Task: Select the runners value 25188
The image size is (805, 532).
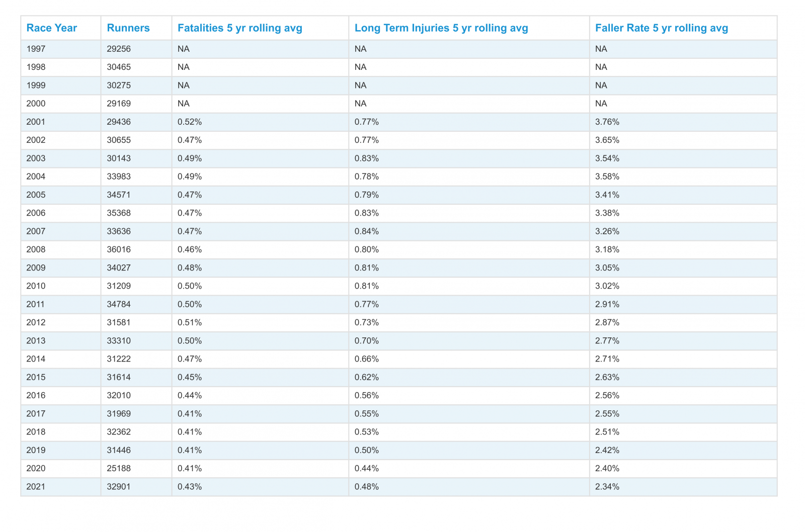Action: click(x=119, y=468)
